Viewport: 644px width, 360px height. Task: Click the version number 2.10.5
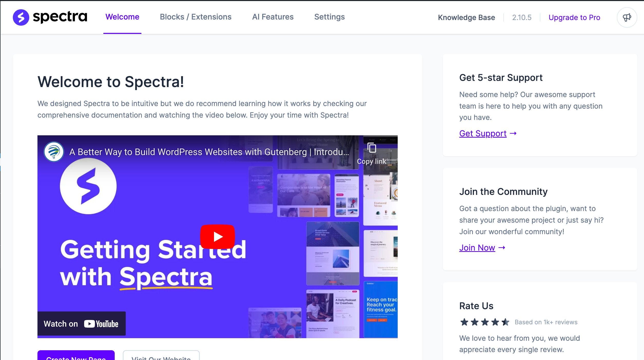521,17
